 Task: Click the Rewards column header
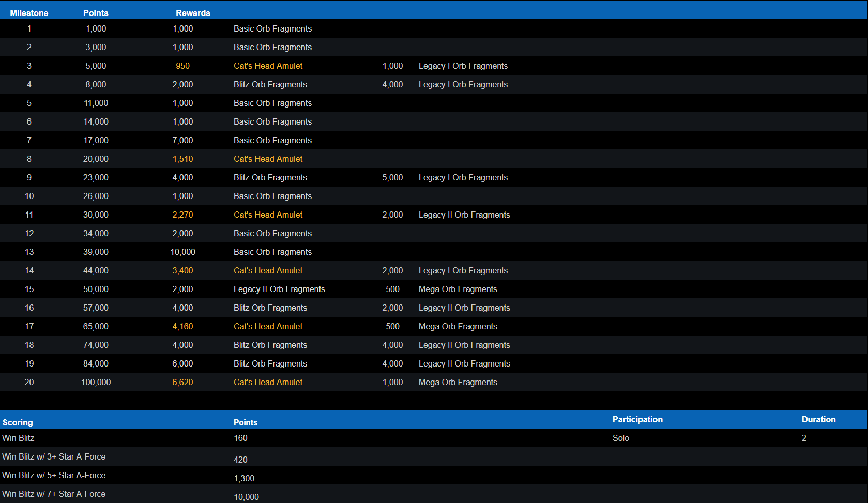click(193, 13)
